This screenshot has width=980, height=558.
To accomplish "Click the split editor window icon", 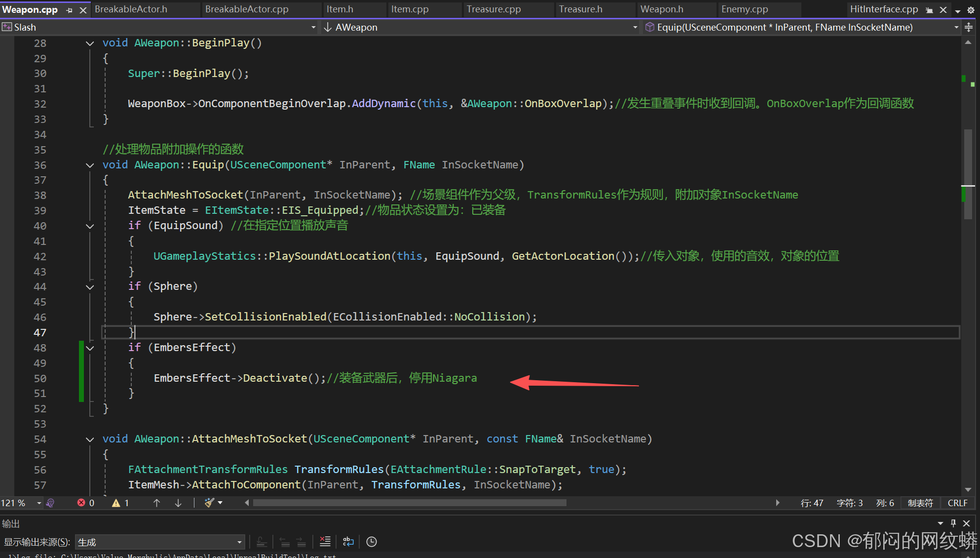I will coord(969,27).
